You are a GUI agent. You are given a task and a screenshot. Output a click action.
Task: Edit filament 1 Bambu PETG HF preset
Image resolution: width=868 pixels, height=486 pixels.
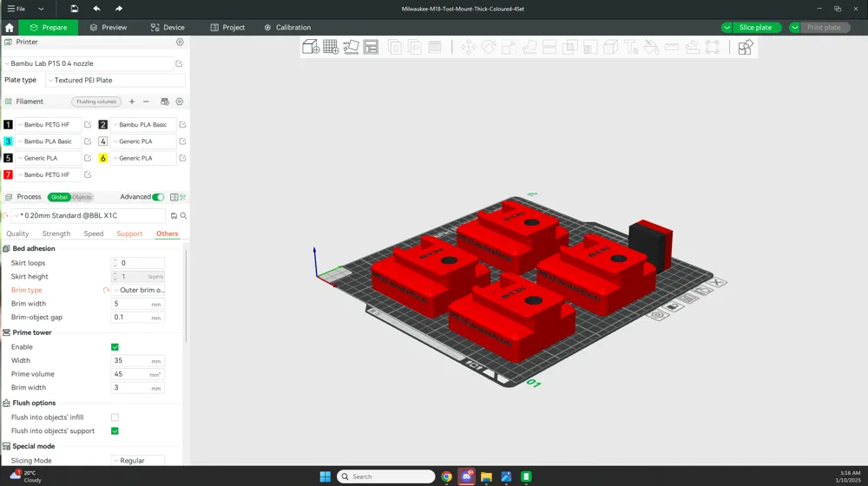[88, 125]
